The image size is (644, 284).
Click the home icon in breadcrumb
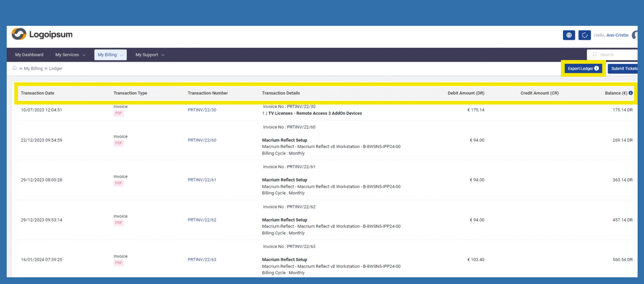tap(14, 68)
